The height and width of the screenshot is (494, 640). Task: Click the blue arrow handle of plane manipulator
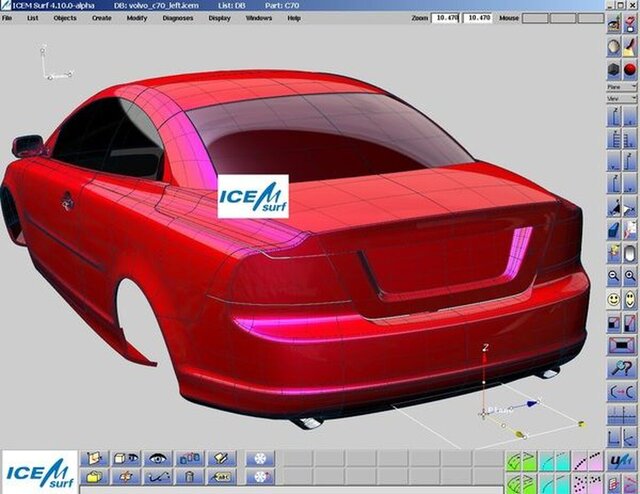(x=531, y=404)
